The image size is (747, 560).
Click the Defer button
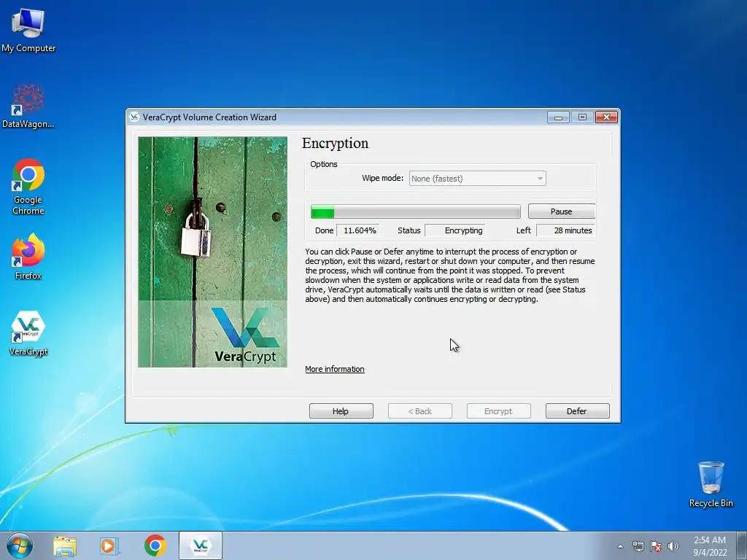coord(578,411)
